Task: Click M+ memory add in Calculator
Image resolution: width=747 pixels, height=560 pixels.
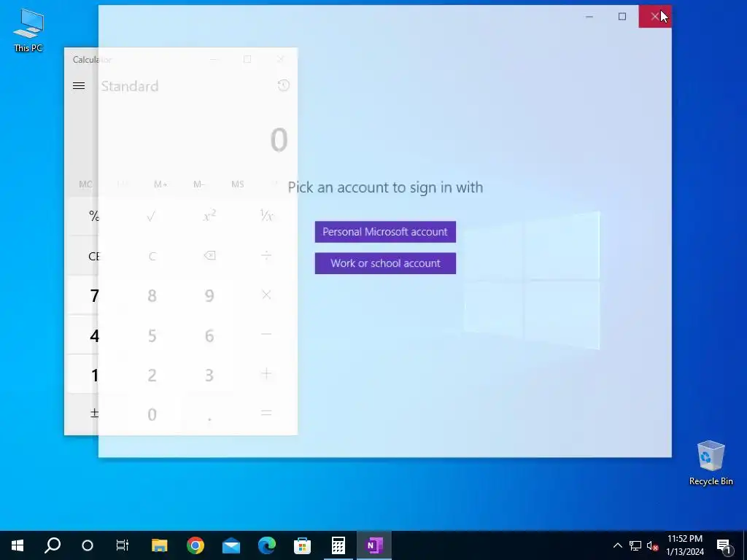Action: point(160,184)
